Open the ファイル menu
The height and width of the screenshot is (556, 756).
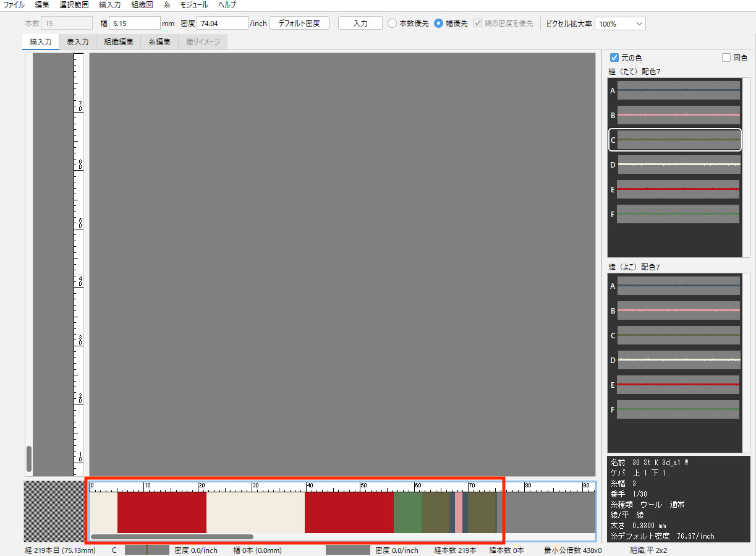(14, 4)
